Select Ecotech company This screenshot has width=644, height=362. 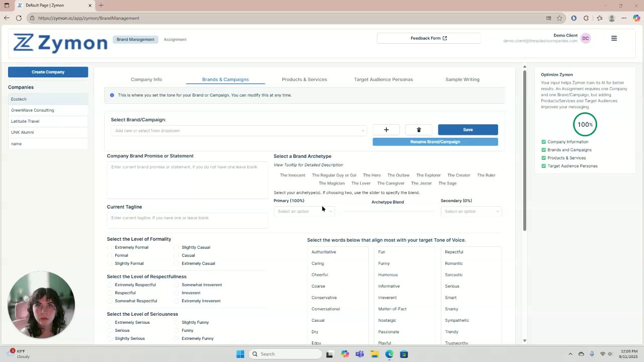click(48, 99)
